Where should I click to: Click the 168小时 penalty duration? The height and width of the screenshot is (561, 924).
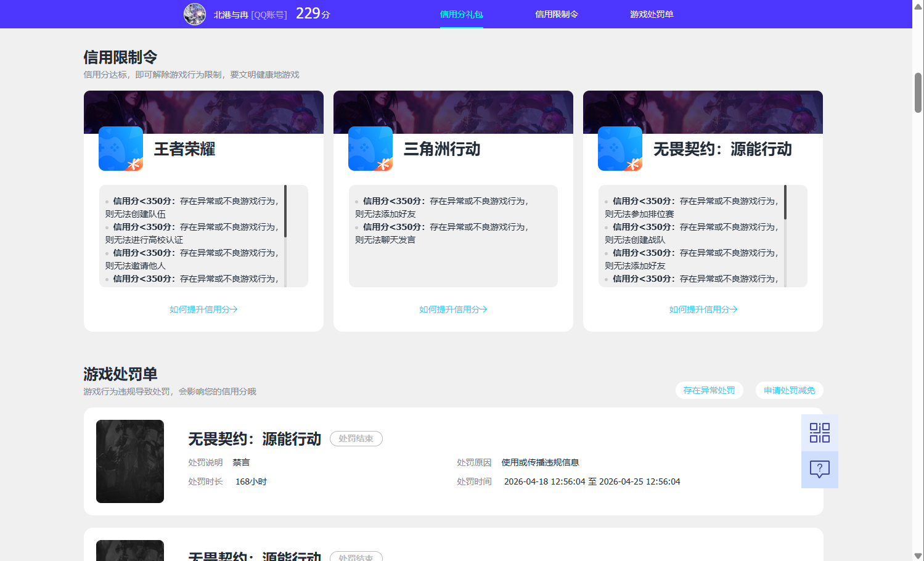[x=251, y=481]
